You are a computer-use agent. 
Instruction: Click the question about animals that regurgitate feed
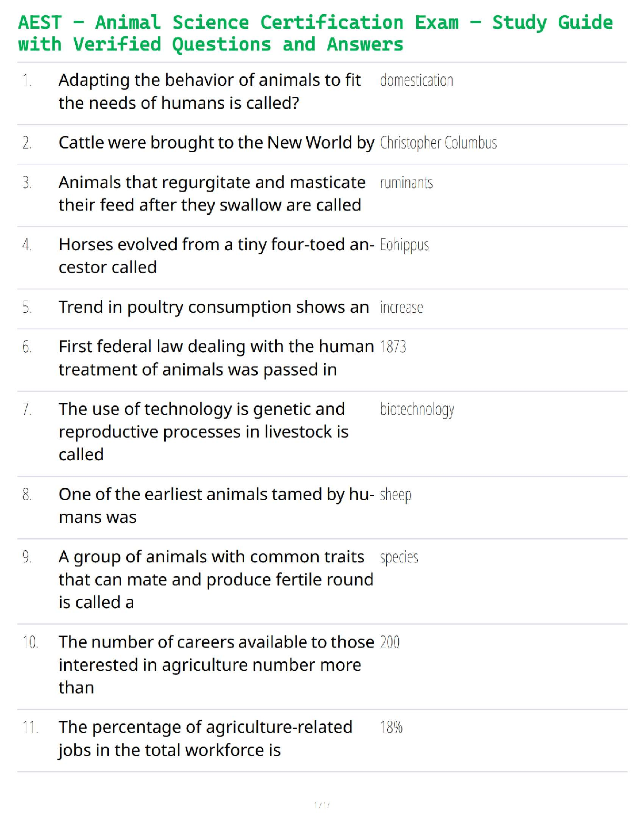click(212, 194)
